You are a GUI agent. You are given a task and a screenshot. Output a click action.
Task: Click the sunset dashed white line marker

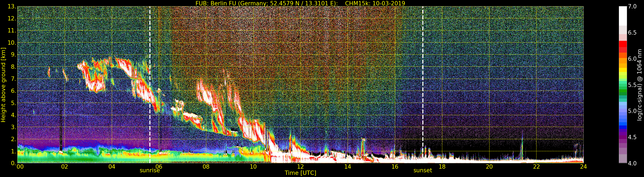(x=423, y=85)
